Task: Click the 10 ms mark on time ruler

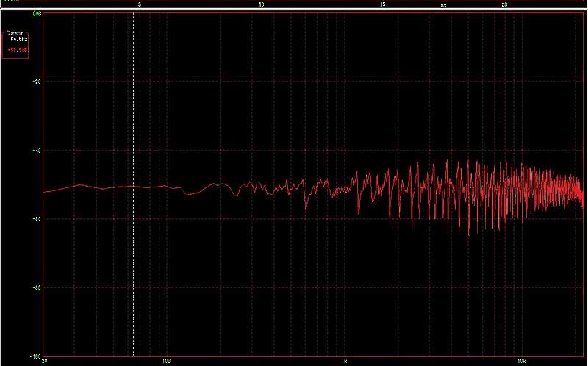Action: [x=262, y=4]
